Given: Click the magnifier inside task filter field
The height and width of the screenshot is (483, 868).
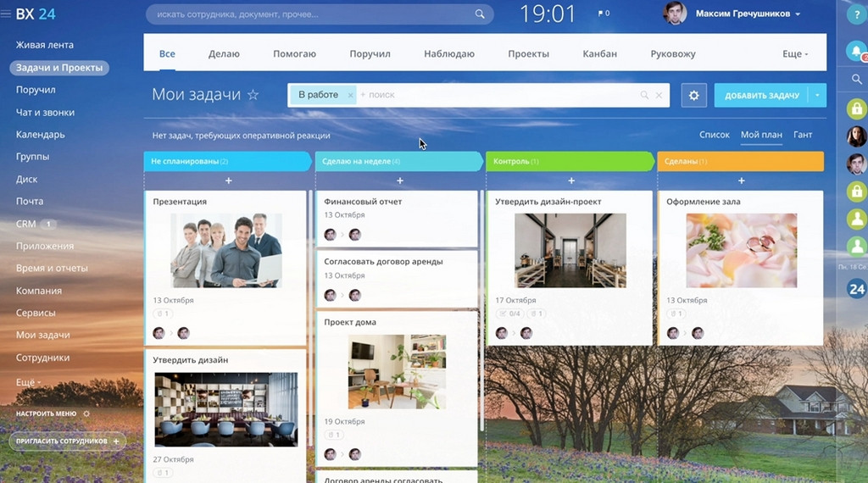Looking at the screenshot, I should point(644,95).
